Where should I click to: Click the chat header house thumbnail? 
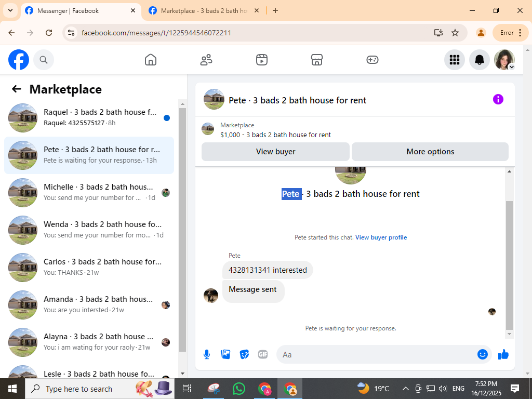coord(214,99)
